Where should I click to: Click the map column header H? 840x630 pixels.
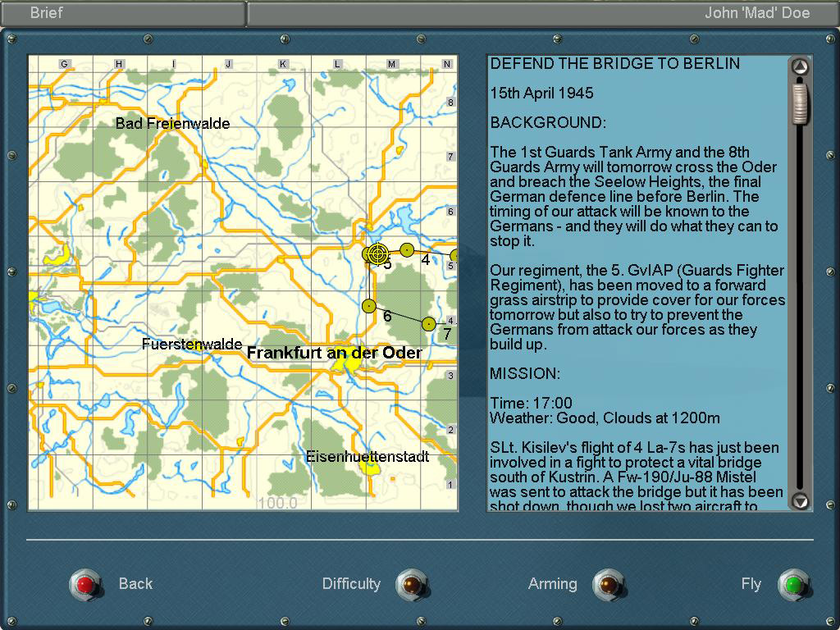click(119, 64)
